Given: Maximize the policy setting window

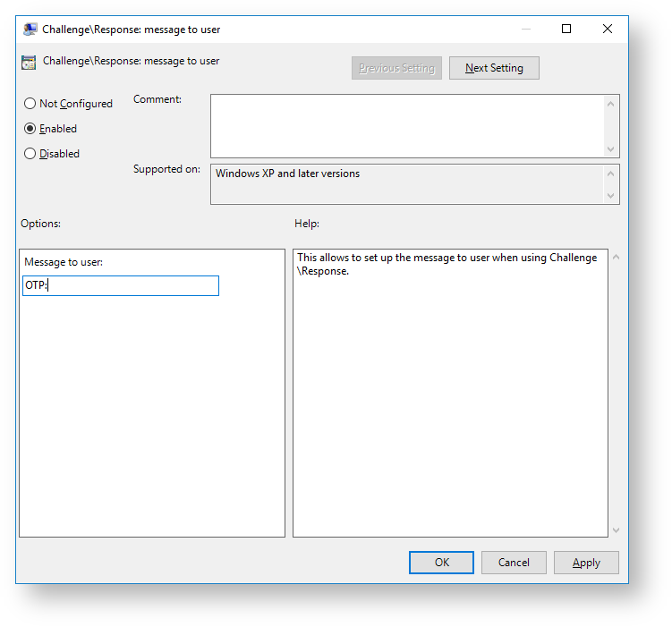Looking at the screenshot, I should coord(566,29).
